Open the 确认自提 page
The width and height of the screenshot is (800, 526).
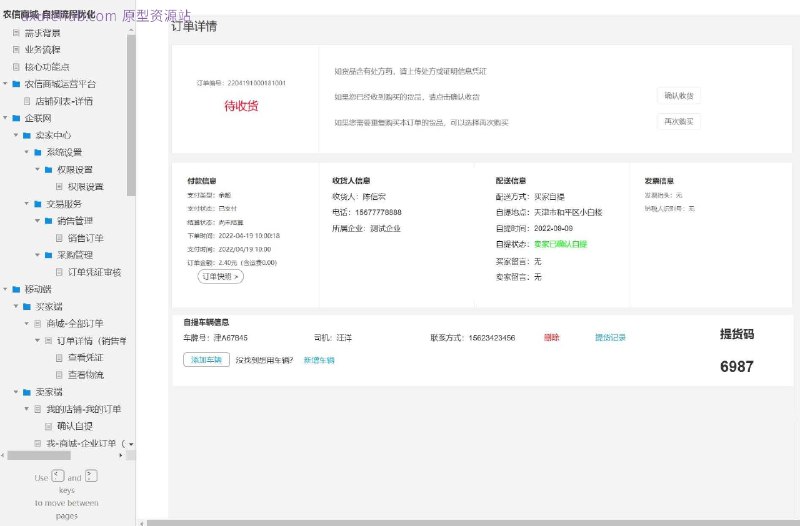pyautogui.click(x=74, y=426)
